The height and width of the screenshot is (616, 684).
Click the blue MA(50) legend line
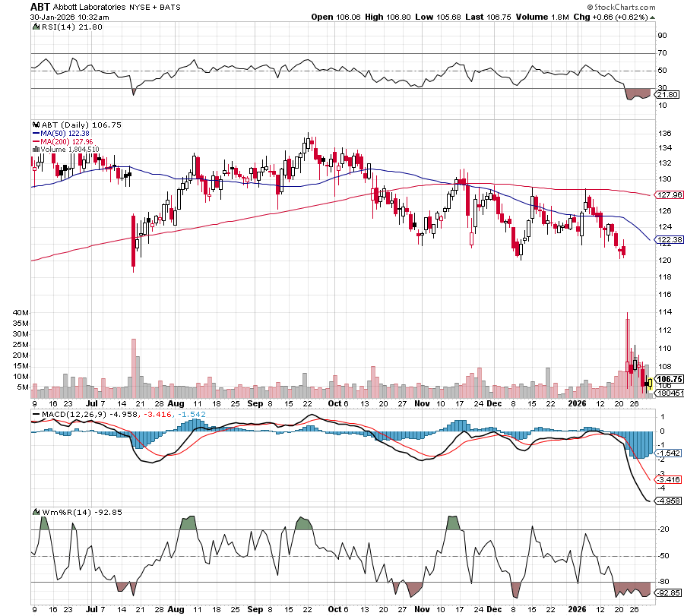(x=36, y=133)
